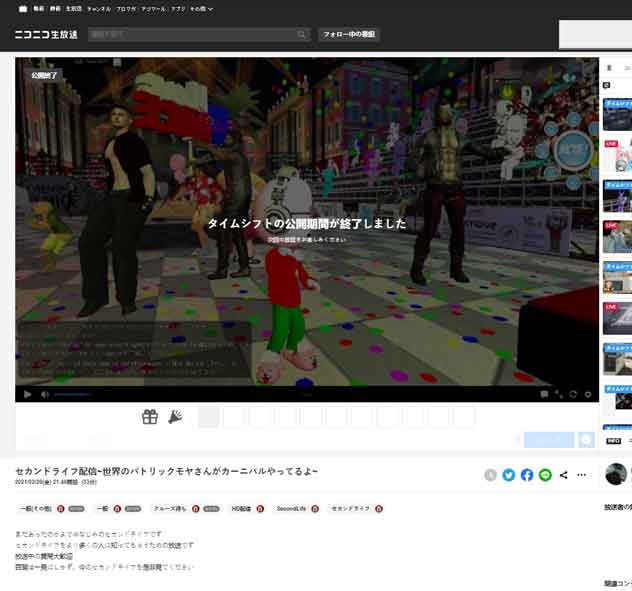632x591 pixels.
Task: Share the broadcast on Twitter
Action: coord(509,475)
